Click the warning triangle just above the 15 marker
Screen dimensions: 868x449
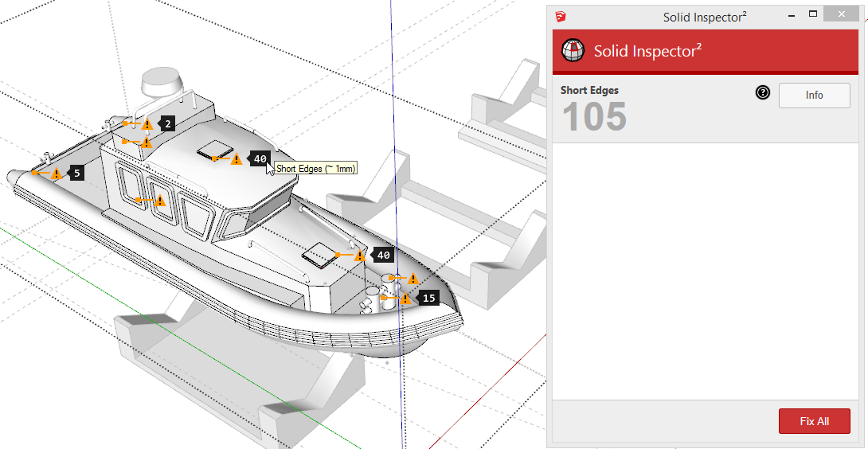[412, 279]
